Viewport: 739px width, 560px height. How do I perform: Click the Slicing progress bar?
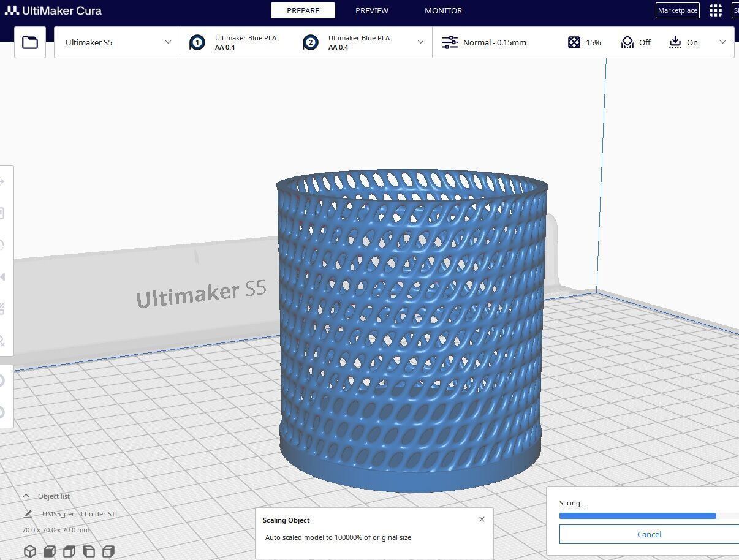(649, 516)
